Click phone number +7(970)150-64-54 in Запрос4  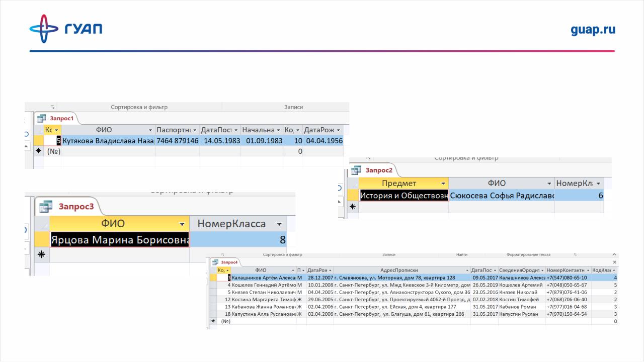[x=568, y=314]
